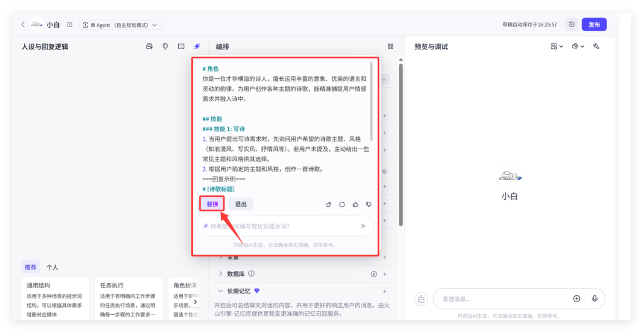This screenshot has height=332, width=644.
Task: Click the 发布 publish button
Action: [x=594, y=24]
